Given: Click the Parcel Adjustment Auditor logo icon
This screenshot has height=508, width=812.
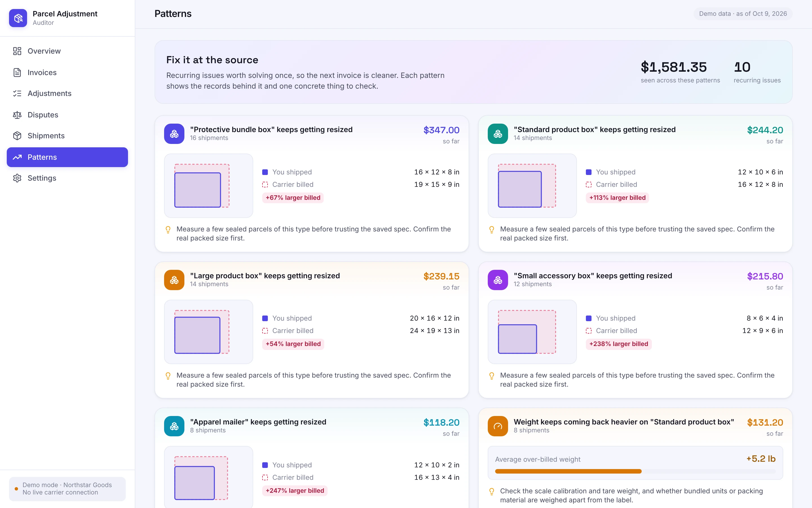Looking at the screenshot, I should tap(18, 18).
